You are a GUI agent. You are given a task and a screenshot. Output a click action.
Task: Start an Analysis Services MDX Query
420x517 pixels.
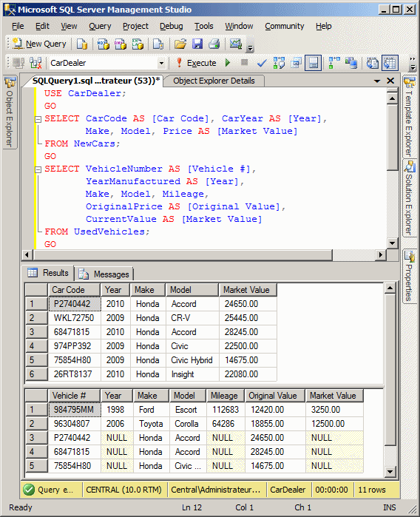click(x=103, y=44)
